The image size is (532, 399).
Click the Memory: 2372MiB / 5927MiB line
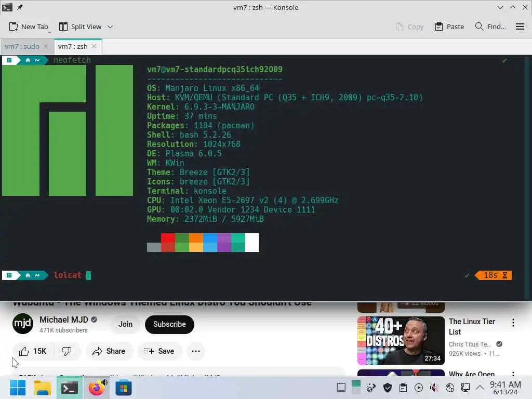click(205, 219)
